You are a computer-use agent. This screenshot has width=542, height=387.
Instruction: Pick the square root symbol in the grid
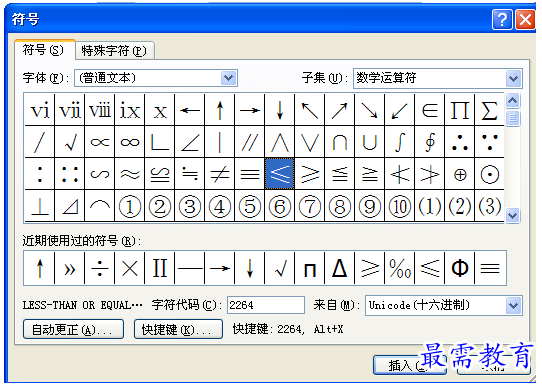tap(69, 142)
